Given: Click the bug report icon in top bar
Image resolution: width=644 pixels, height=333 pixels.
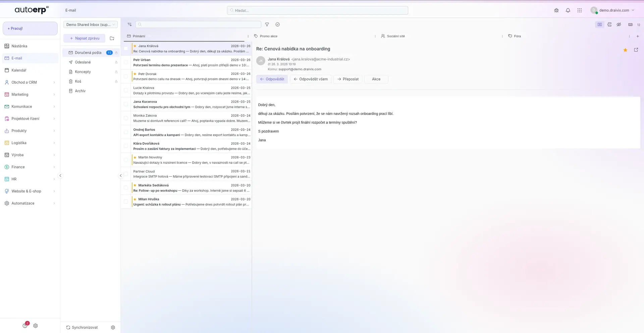Looking at the screenshot, I should [556, 10].
